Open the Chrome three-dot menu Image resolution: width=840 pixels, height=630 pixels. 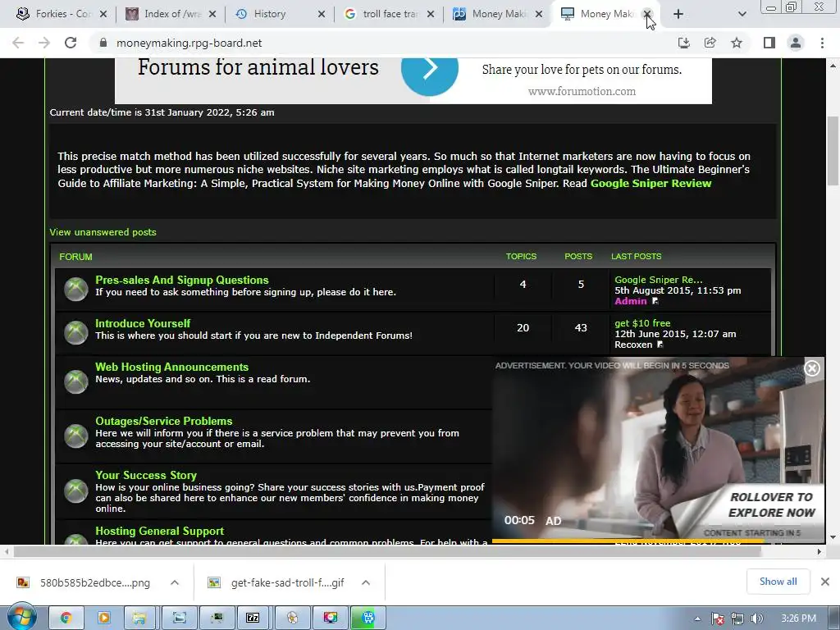pos(822,43)
